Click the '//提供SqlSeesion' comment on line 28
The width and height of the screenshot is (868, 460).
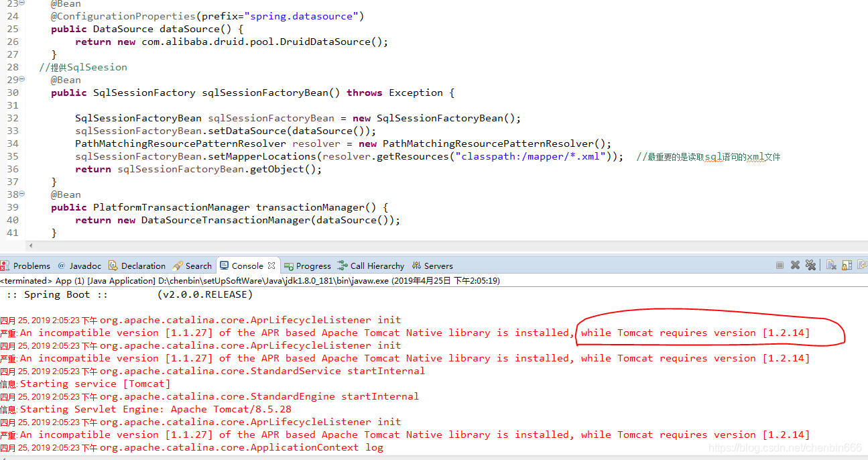83,67
